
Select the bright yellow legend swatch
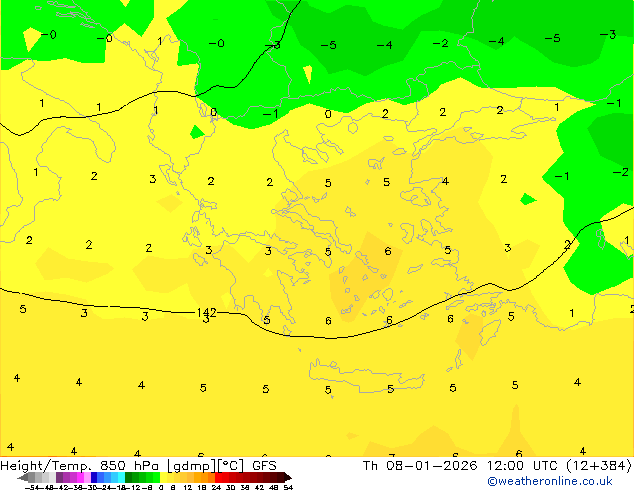coord(163,477)
